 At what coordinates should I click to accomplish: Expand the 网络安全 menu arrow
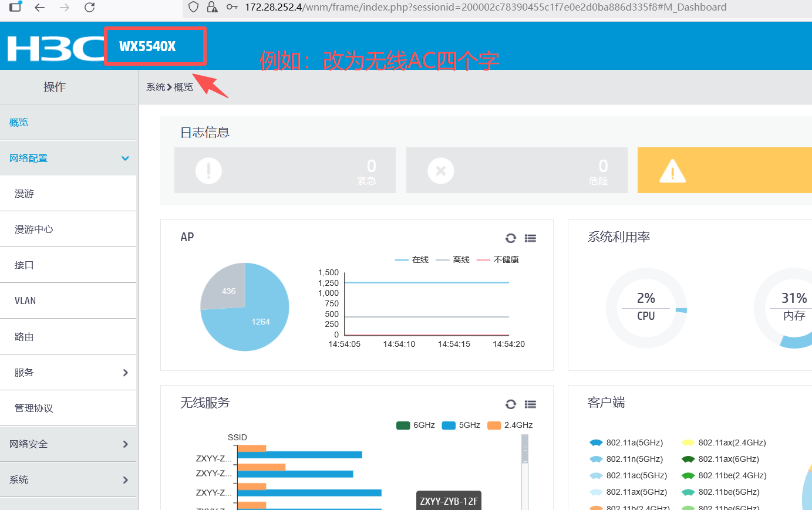point(125,444)
